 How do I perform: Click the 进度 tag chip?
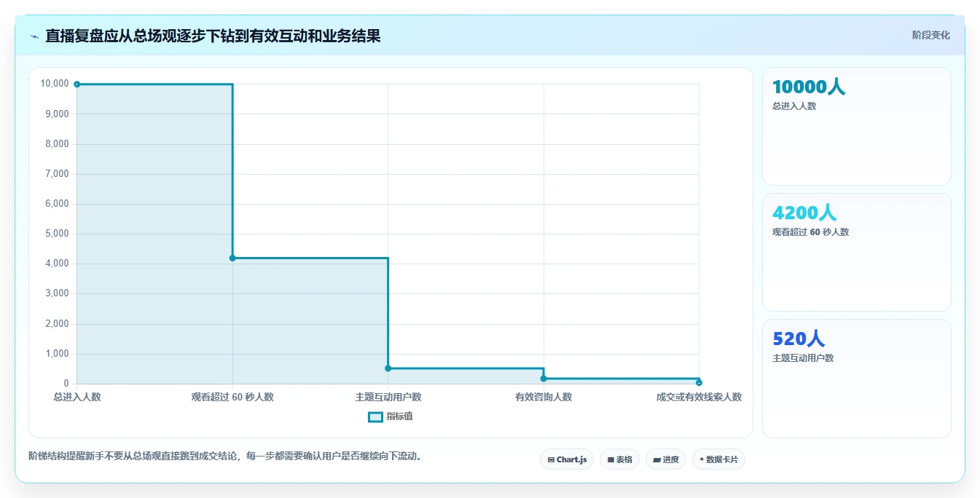click(666, 459)
